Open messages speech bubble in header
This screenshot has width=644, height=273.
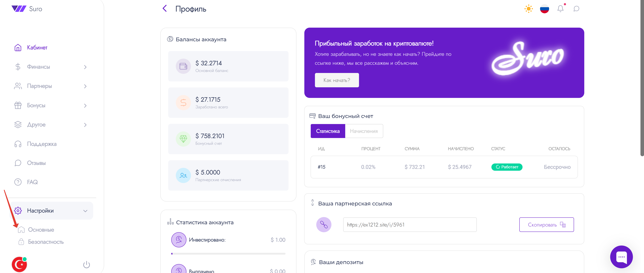[x=576, y=9]
